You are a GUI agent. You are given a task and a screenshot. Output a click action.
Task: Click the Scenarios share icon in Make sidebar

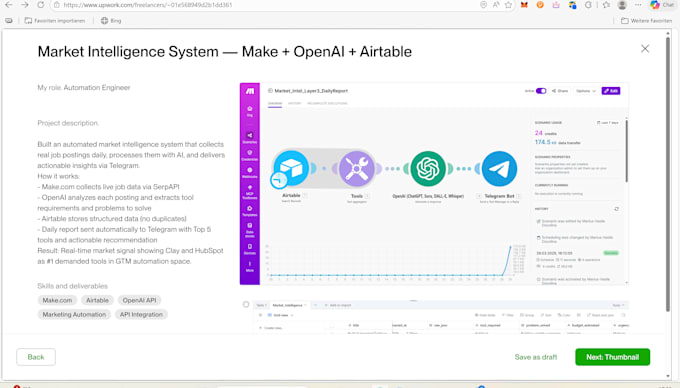pyautogui.click(x=250, y=137)
